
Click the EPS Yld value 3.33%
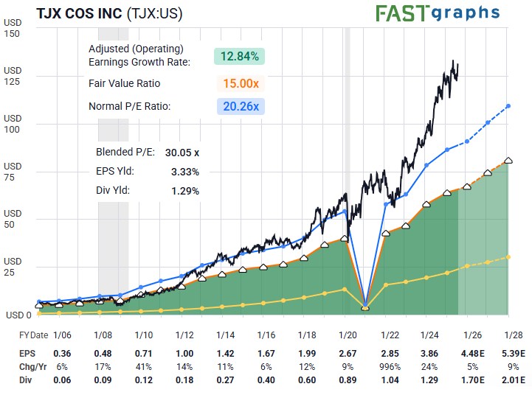pyautogui.click(x=185, y=172)
